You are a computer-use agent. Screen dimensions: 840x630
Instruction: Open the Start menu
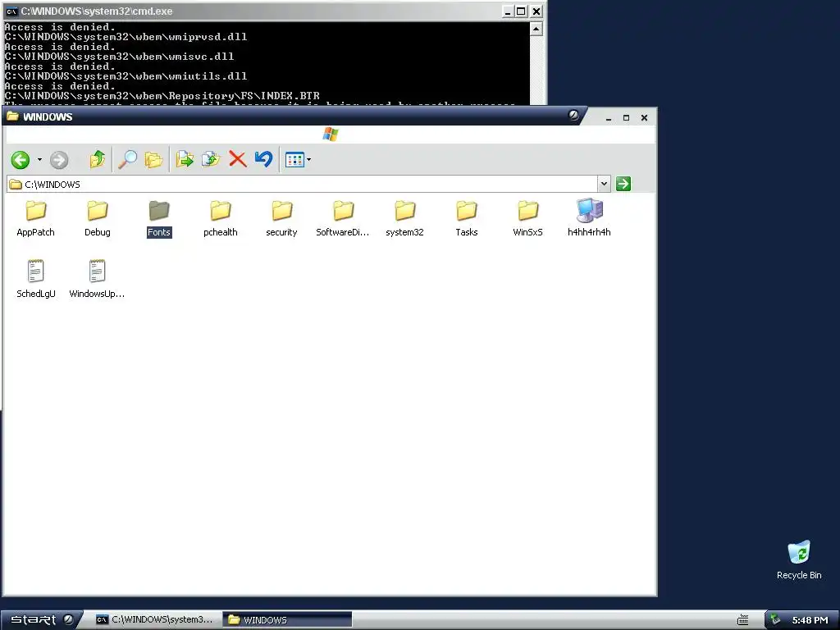pos(41,620)
